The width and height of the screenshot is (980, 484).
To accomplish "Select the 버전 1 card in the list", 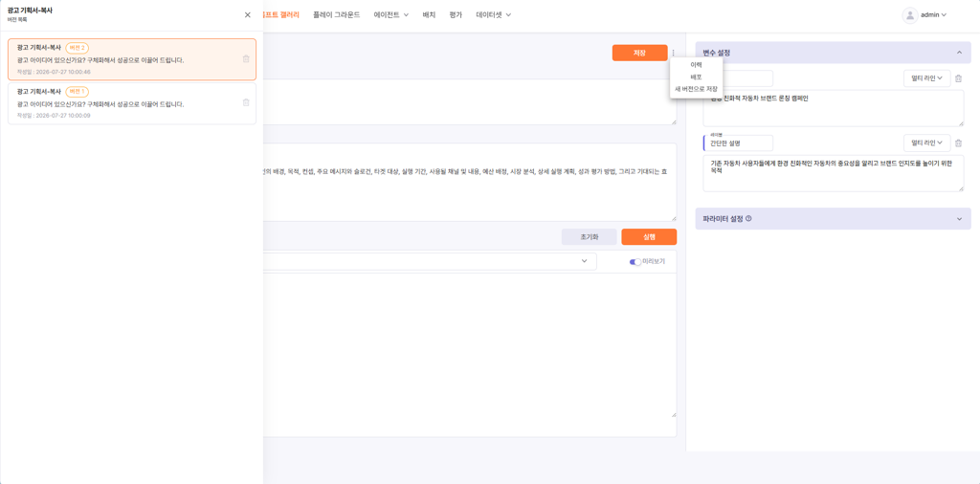I will coord(132,103).
